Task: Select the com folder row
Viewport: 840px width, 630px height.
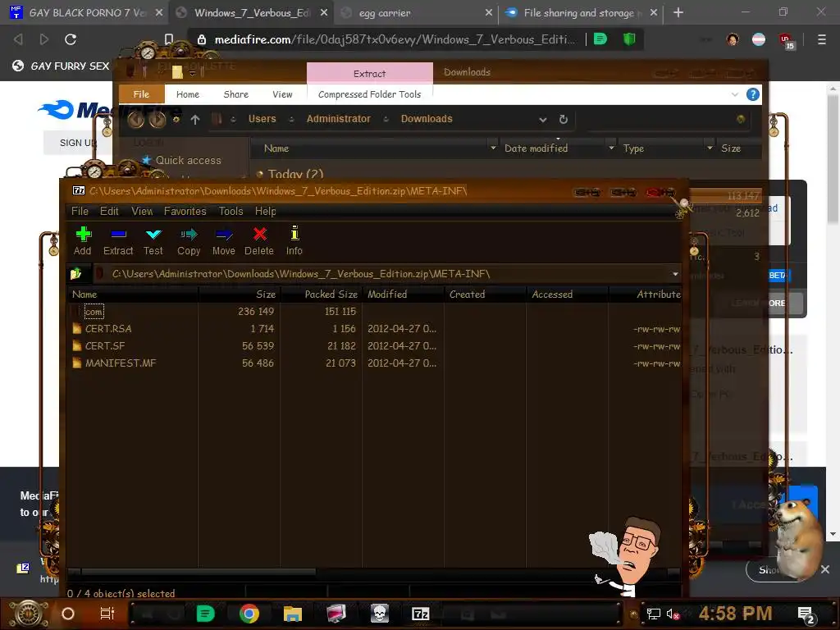Action: point(375,311)
